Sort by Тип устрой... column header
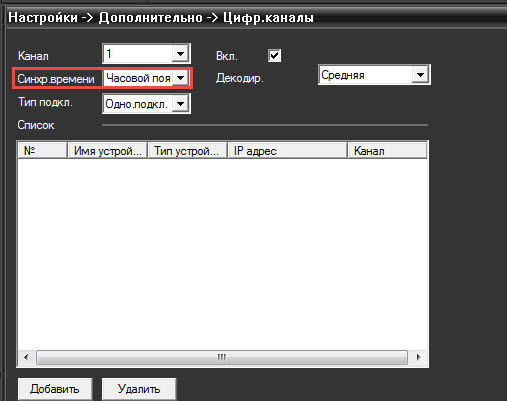This screenshot has height=401, width=507. 187,151
